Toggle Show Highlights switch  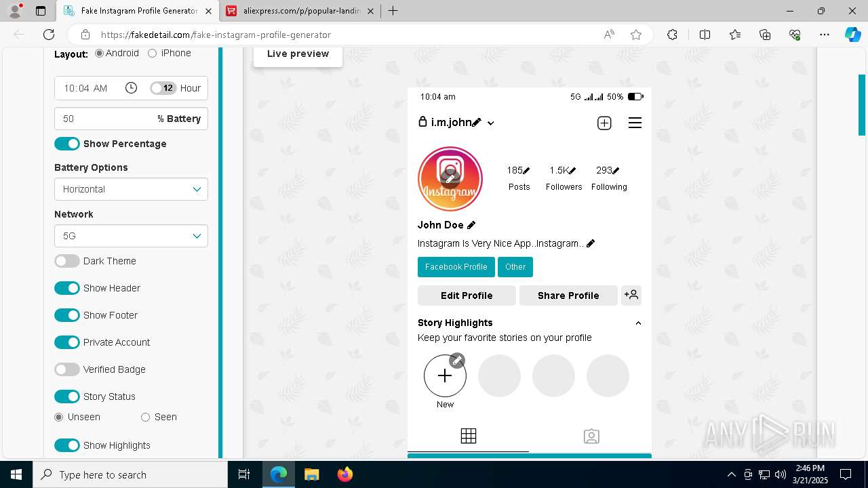pyautogui.click(x=67, y=445)
